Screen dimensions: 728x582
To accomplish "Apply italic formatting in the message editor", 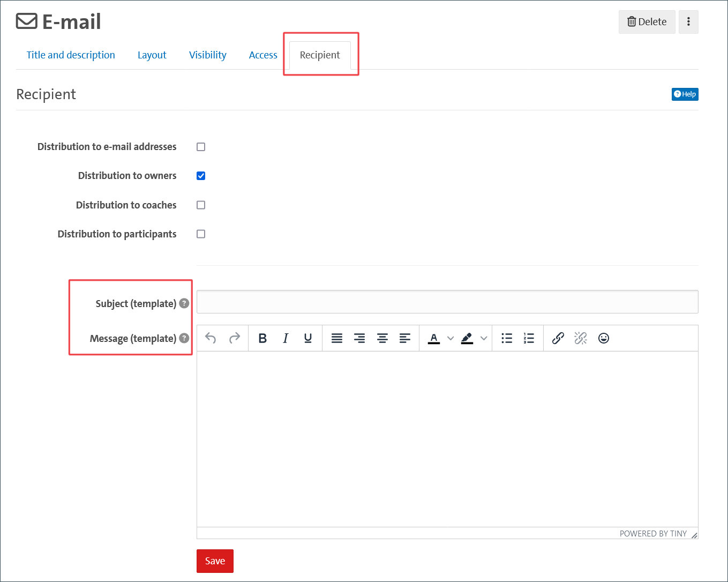I will coord(285,338).
